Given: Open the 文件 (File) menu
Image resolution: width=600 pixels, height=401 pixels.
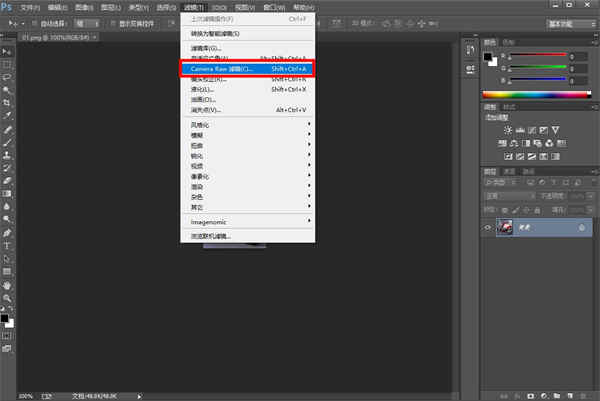Looking at the screenshot, I should point(30,6).
